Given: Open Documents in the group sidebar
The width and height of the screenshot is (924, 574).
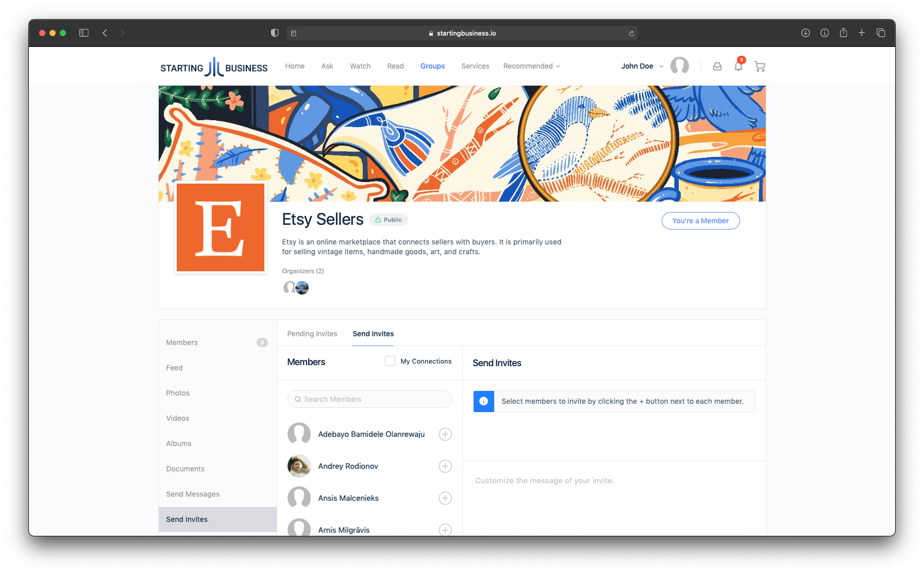Looking at the screenshot, I should (x=217, y=469).
